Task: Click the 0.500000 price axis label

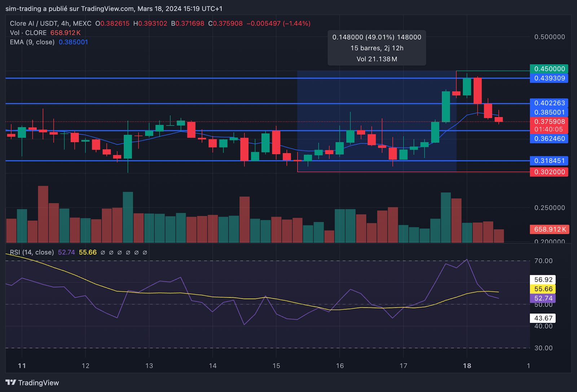Action: (x=550, y=37)
